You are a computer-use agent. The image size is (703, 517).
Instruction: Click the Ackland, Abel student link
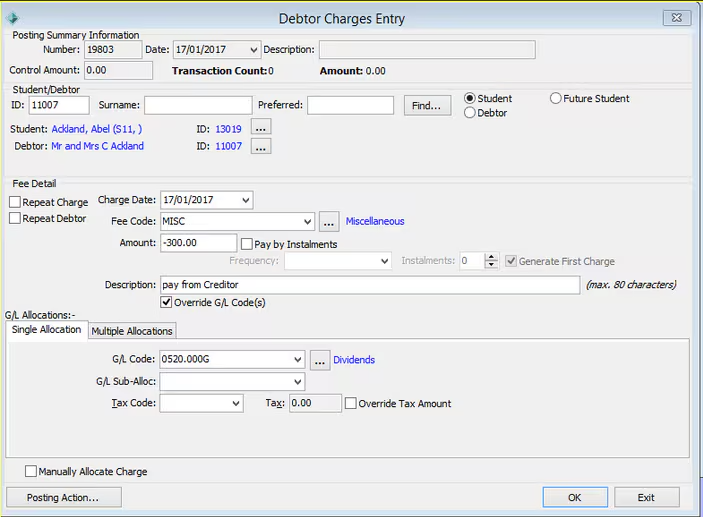point(96,129)
